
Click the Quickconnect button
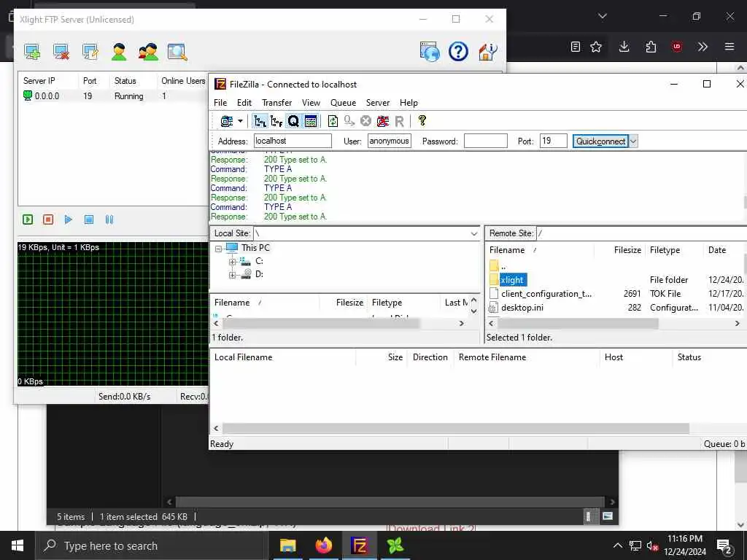click(x=600, y=141)
